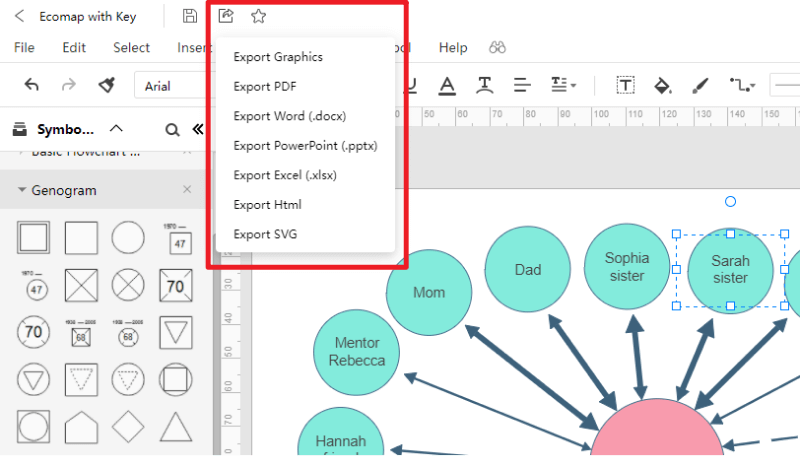This screenshot has height=456, width=800.
Task: Pick the pentagon house-shaped symbol
Action: tap(81, 427)
